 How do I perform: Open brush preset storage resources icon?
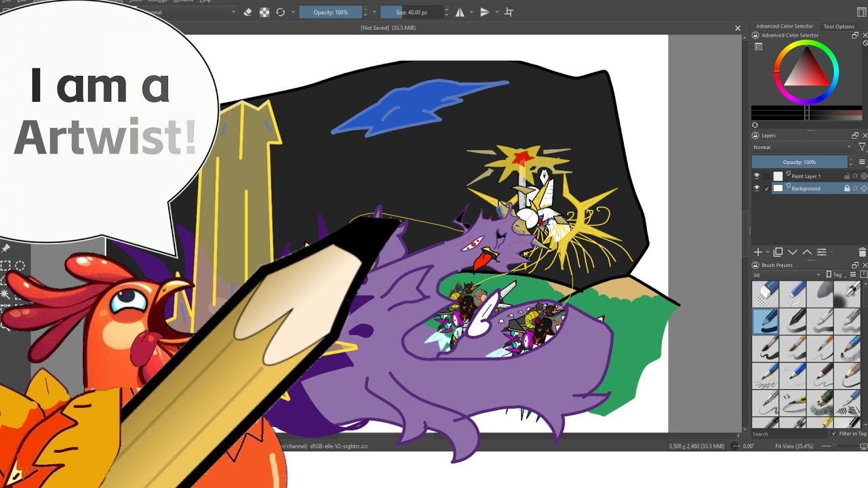pyautogui.click(x=863, y=274)
